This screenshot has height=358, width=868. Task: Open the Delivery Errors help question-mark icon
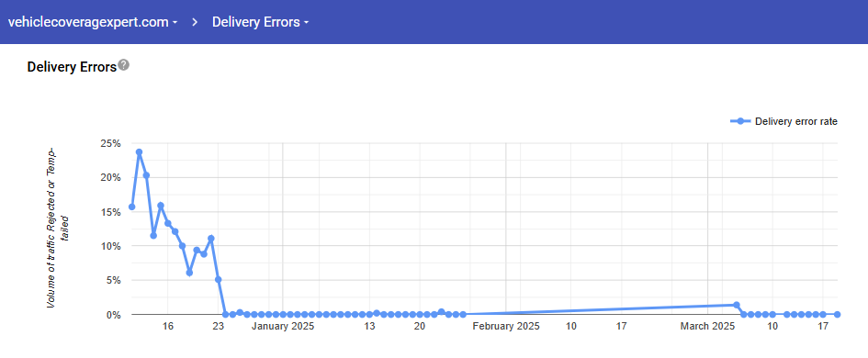[124, 65]
